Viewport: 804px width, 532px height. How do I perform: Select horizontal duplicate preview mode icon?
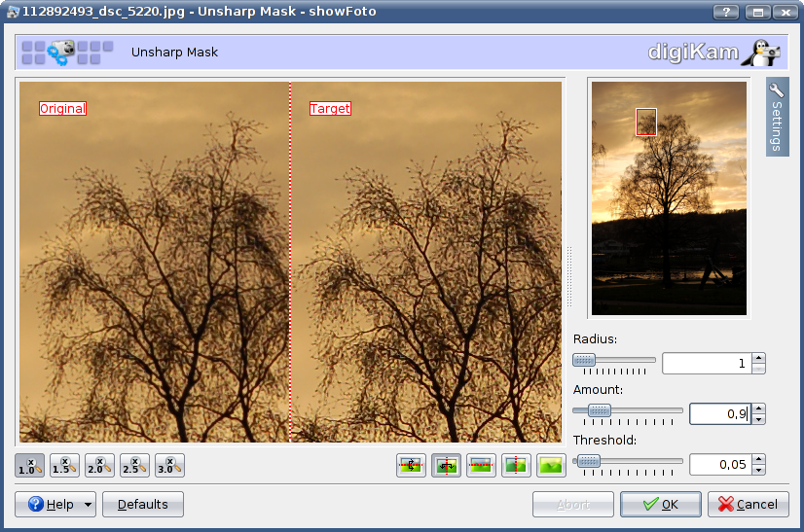click(411, 465)
